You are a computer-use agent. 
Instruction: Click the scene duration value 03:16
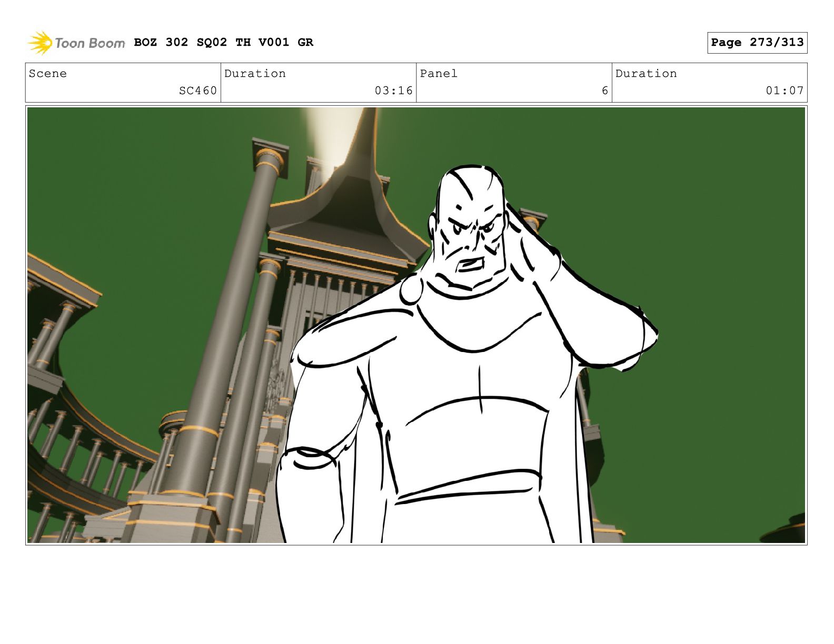393,90
